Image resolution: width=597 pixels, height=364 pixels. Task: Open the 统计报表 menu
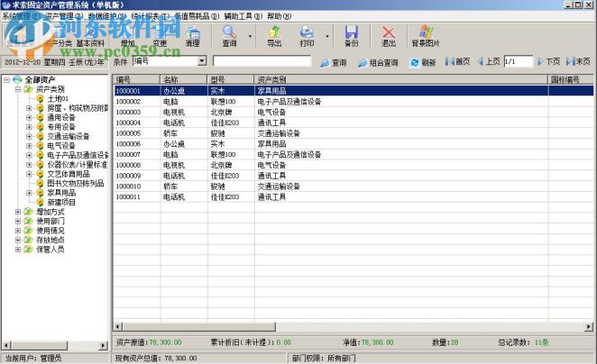(x=151, y=16)
